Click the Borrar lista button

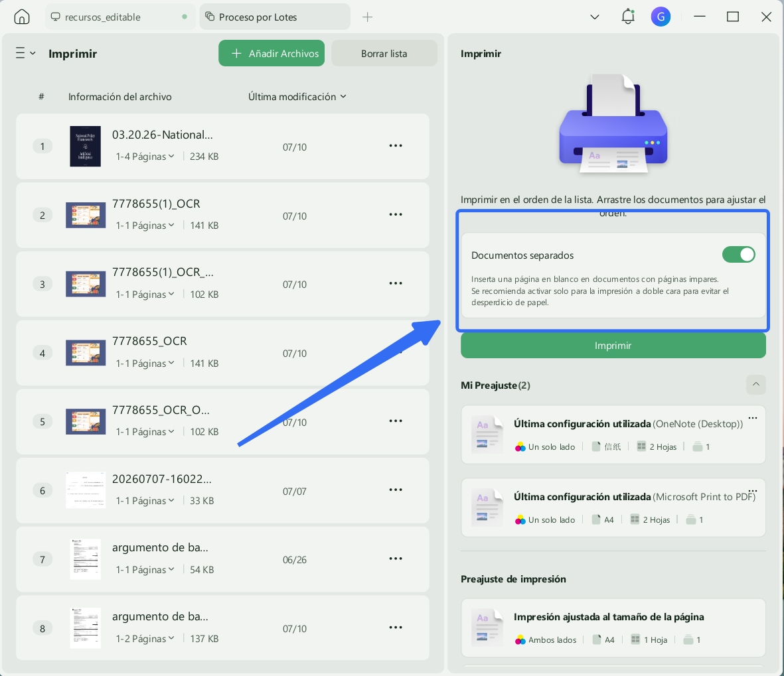(x=384, y=53)
